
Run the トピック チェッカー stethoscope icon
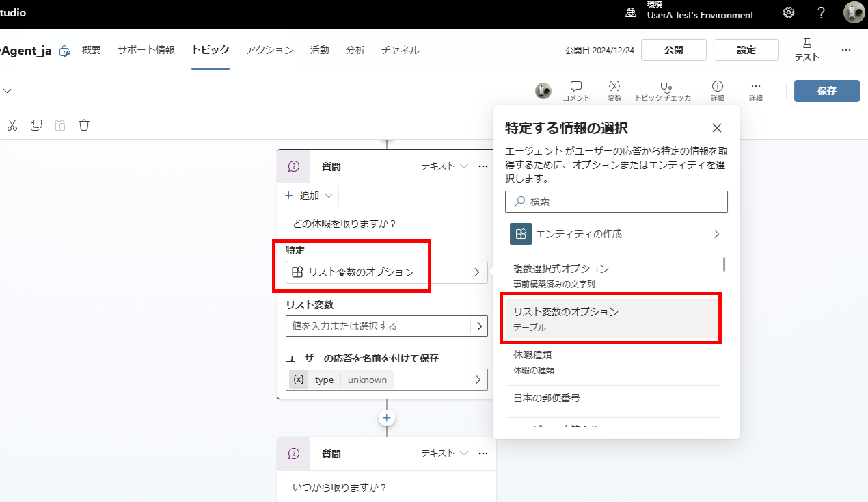tap(665, 90)
